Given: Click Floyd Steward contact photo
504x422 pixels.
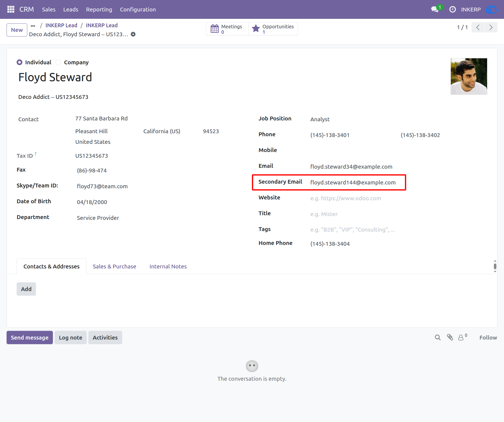Looking at the screenshot, I should 469,77.
